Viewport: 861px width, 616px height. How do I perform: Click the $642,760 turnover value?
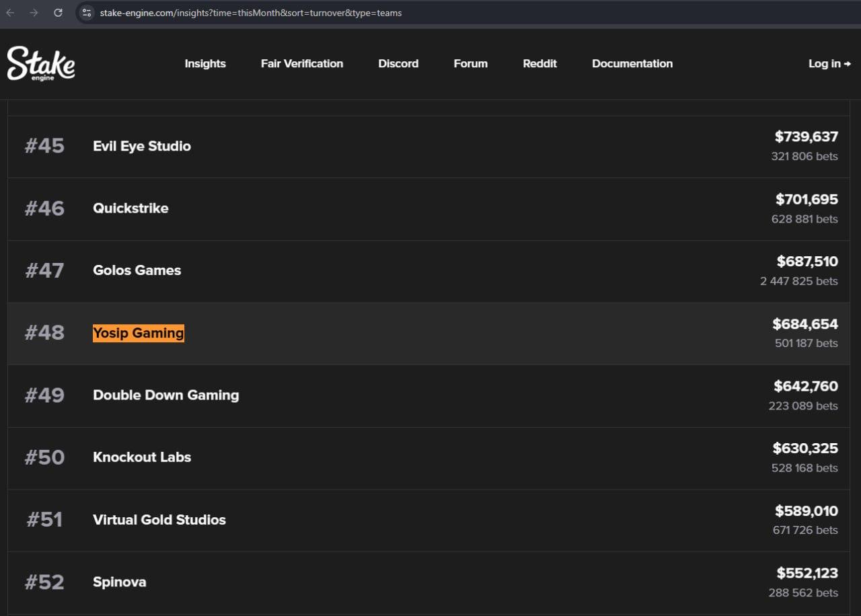(806, 387)
